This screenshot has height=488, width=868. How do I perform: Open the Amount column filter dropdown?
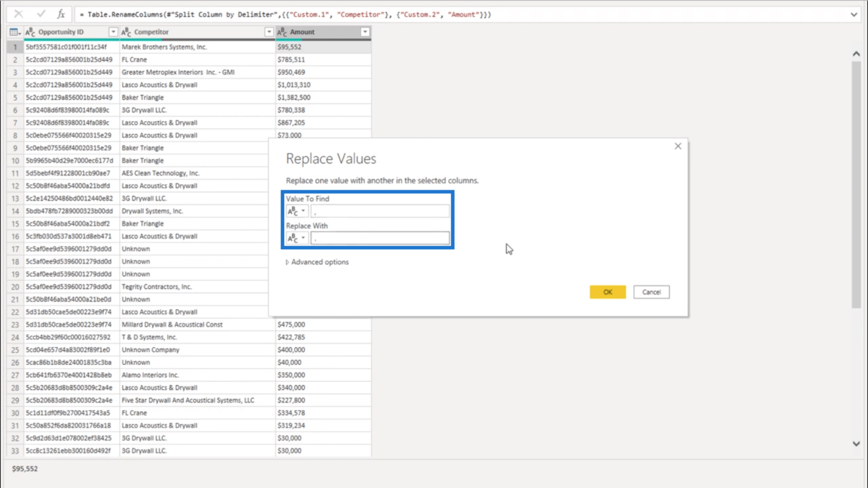click(x=365, y=32)
